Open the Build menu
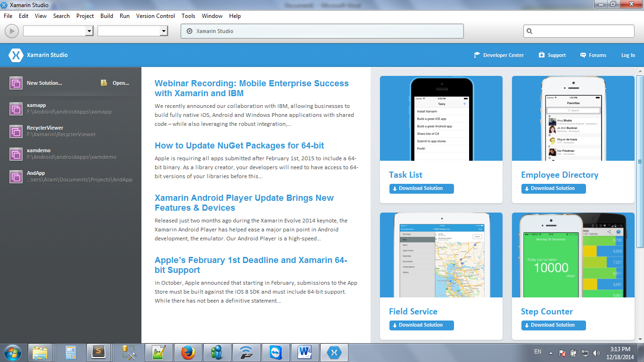This screenshot has width=644, height=362. (x=107, y=16)
